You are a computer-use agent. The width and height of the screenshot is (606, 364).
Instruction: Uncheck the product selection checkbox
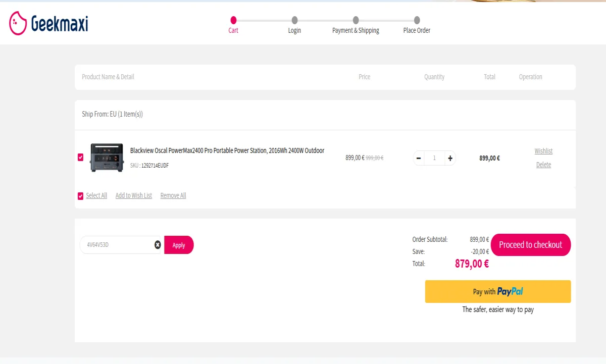click(x=80, y=157)
